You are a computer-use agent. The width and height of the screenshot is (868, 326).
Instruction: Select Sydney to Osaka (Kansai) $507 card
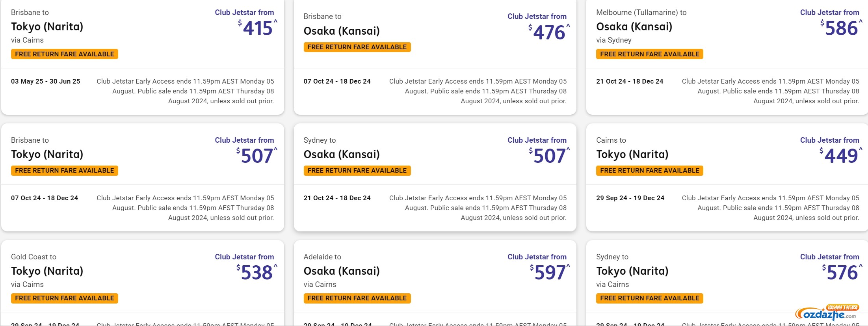[435, 177]
